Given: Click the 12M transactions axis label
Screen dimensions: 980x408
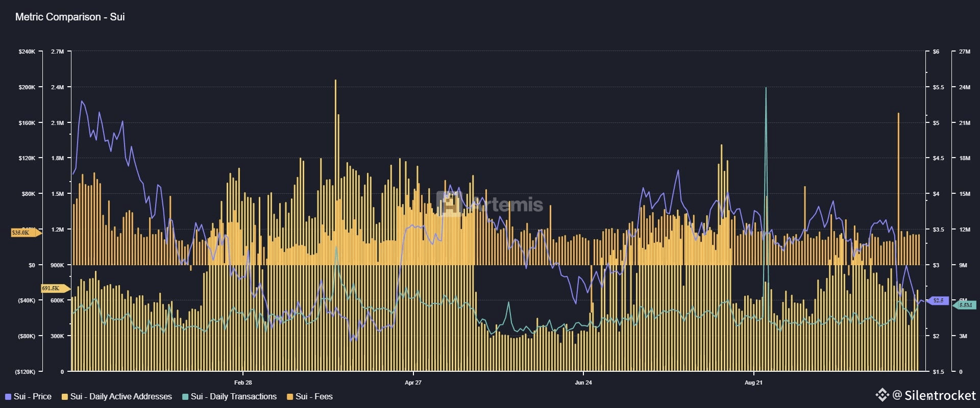Looking at the screenshot, I should coord(965,229).
